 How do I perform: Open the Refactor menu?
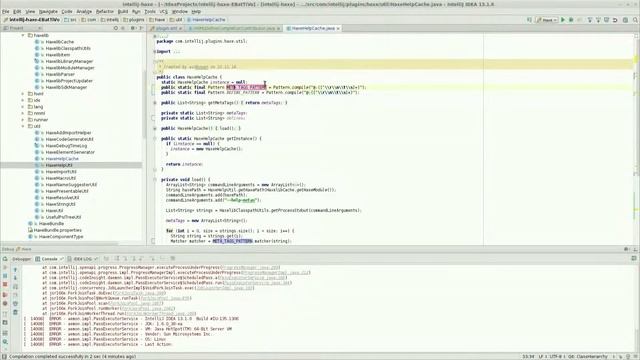104,11
